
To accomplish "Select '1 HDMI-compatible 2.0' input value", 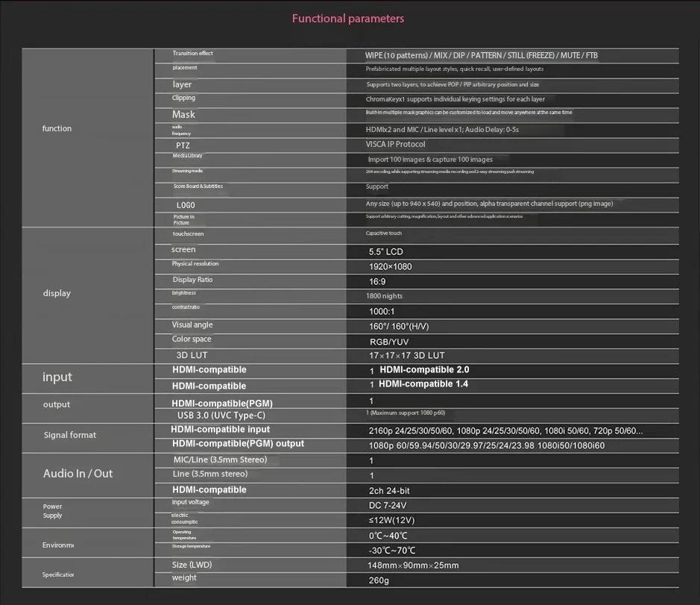I will [x=419, y=370].
